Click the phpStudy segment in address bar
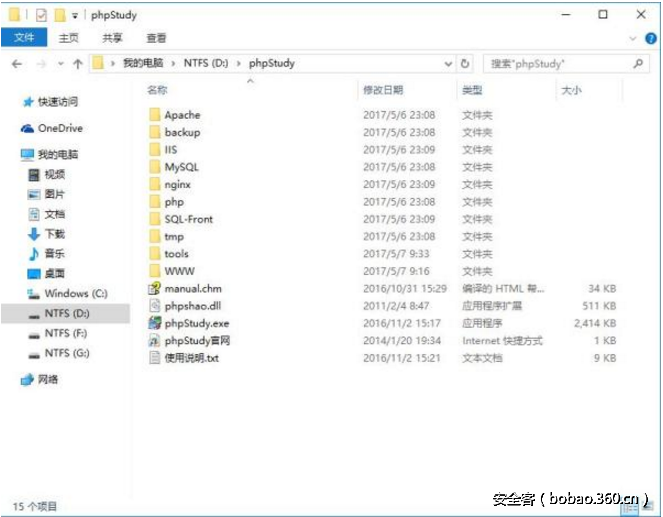Image resolution: width=663 pixels, height=517 pixels. point(271,63)
